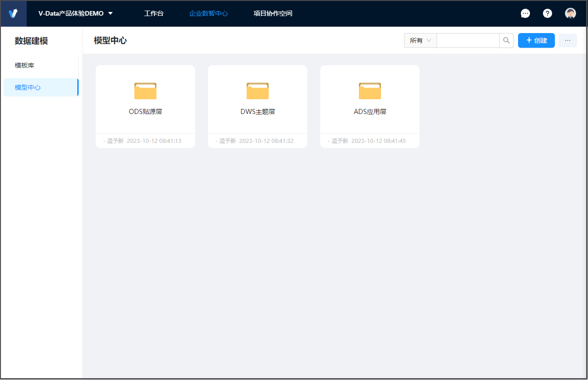The height and width of the screenshot is (380, 588).
Task: Open the chat messages icon
Action: click(525, 13)
